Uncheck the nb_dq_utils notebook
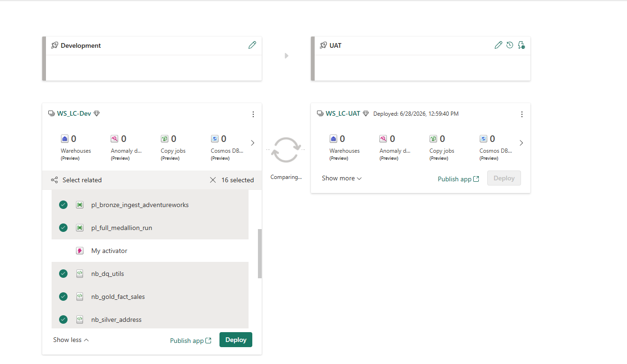This screenshot has height=364, width=627. 63,274
